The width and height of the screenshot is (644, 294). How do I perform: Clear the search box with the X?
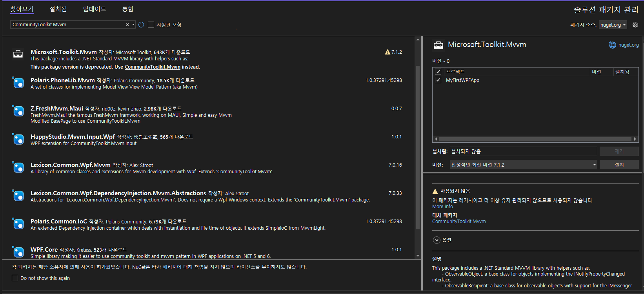point(127,25)
